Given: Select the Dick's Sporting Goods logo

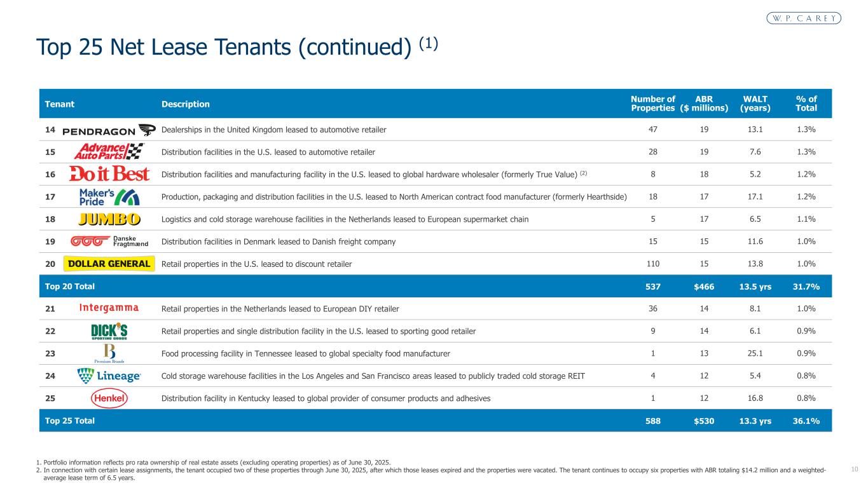Looking at the screenshot, I should pyautogui.click(x=109, y=331).
